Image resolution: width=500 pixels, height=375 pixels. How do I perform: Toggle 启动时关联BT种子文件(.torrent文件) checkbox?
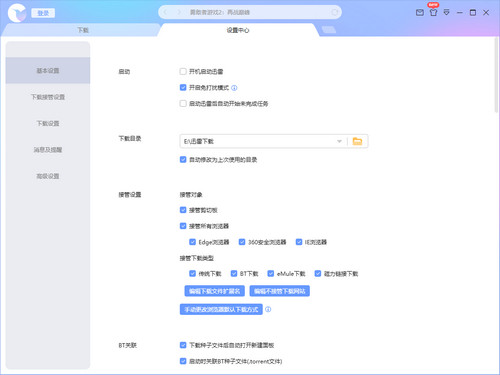pyautogui.click(x=183, y=361)
